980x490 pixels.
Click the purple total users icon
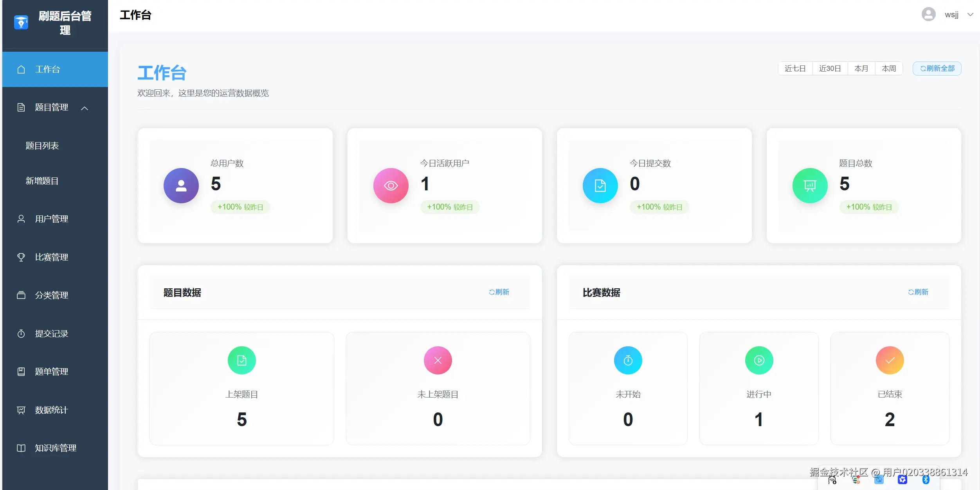tap(181, 186)
